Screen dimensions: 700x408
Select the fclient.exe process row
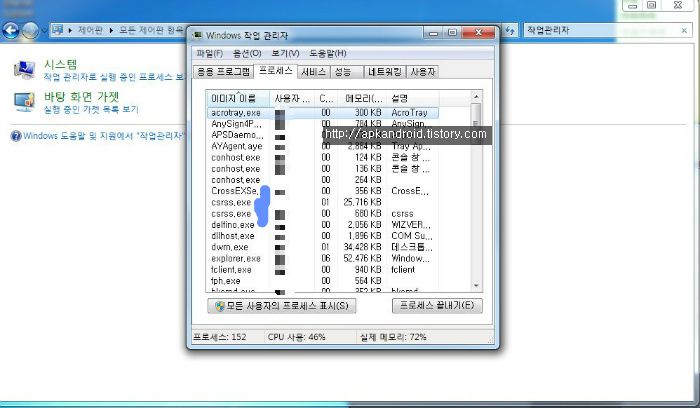[322, 270]
